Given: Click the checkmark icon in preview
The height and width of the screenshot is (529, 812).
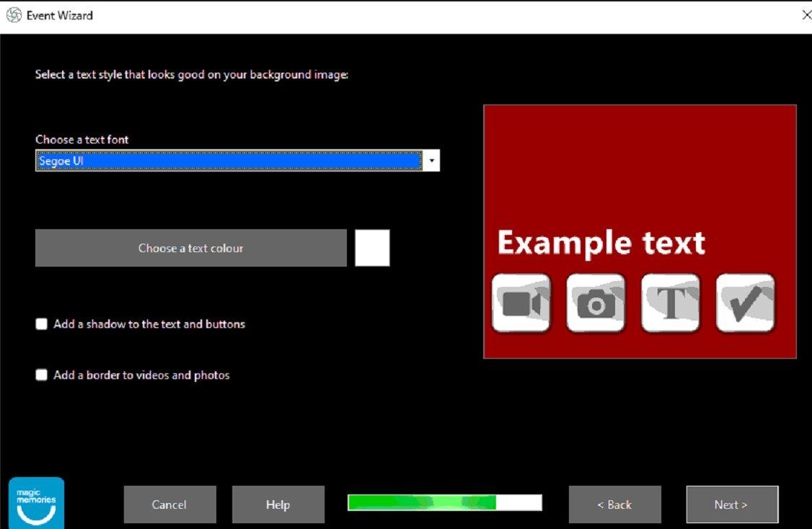Looking at the screenshot, I should tap(745, 303).
